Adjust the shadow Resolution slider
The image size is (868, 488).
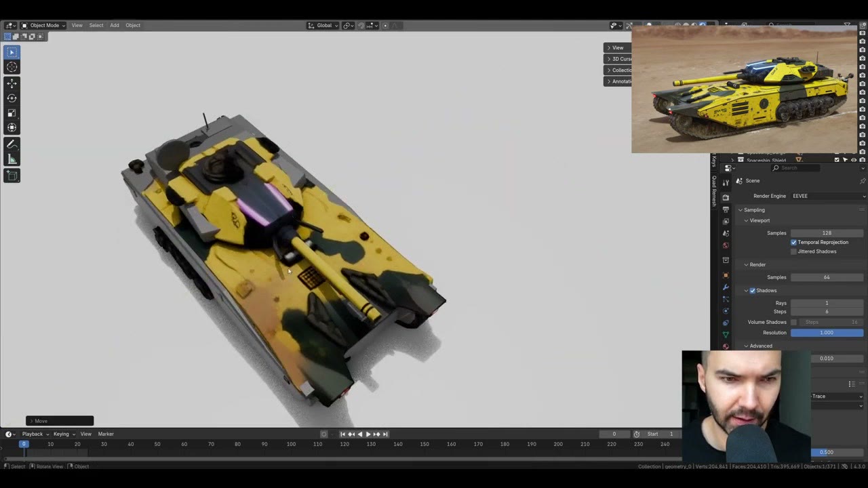coord(827,333)
